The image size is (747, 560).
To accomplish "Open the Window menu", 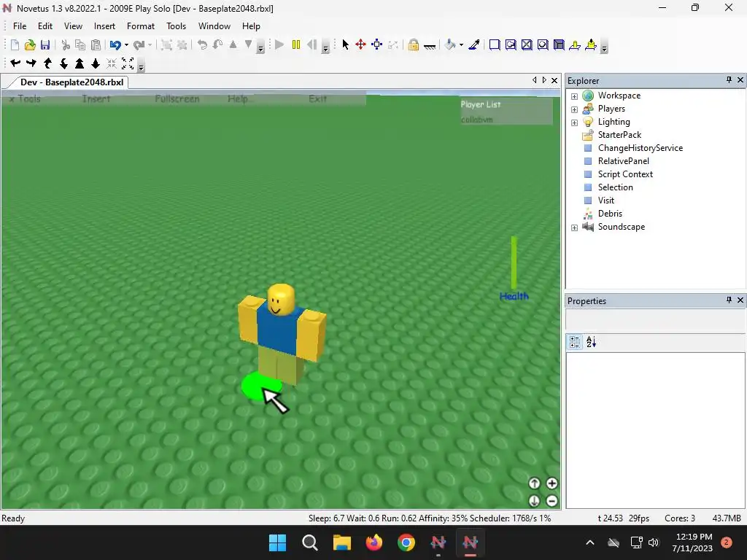I will pyautogui.click(x=214, y=26).
